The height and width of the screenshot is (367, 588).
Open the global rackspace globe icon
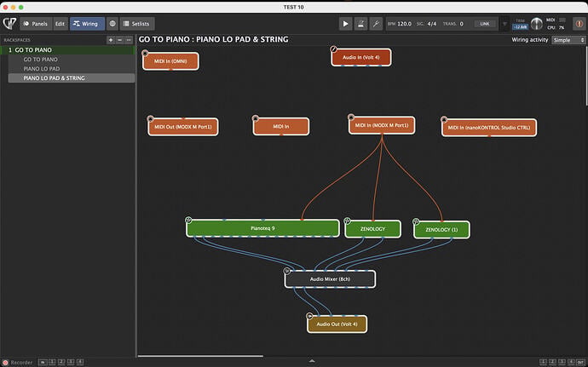click(x=112, y=24)
